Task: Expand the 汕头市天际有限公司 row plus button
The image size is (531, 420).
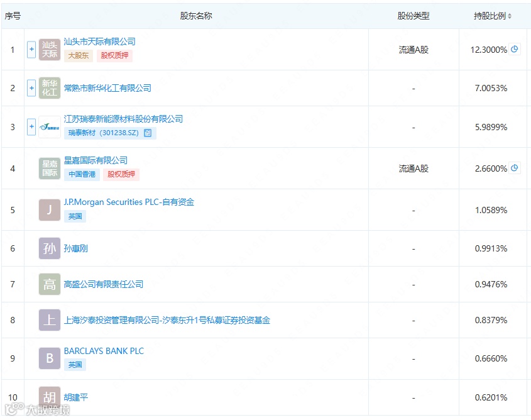Action: coord(31,50)
